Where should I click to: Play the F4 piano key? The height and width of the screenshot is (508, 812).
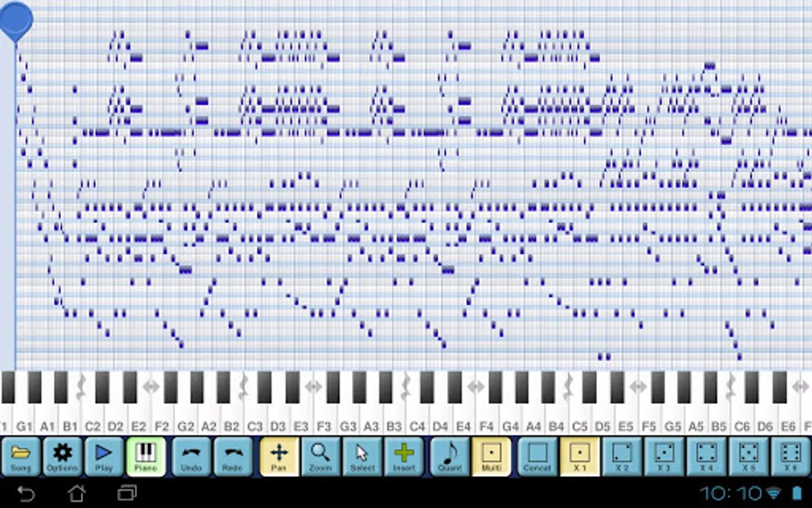tap(487, 418)
